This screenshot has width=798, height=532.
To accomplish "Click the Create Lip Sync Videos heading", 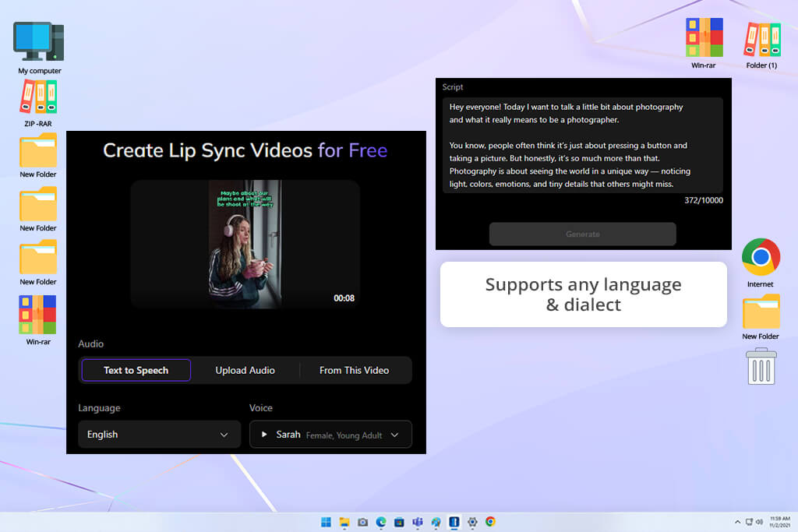I will pos(245,150).
